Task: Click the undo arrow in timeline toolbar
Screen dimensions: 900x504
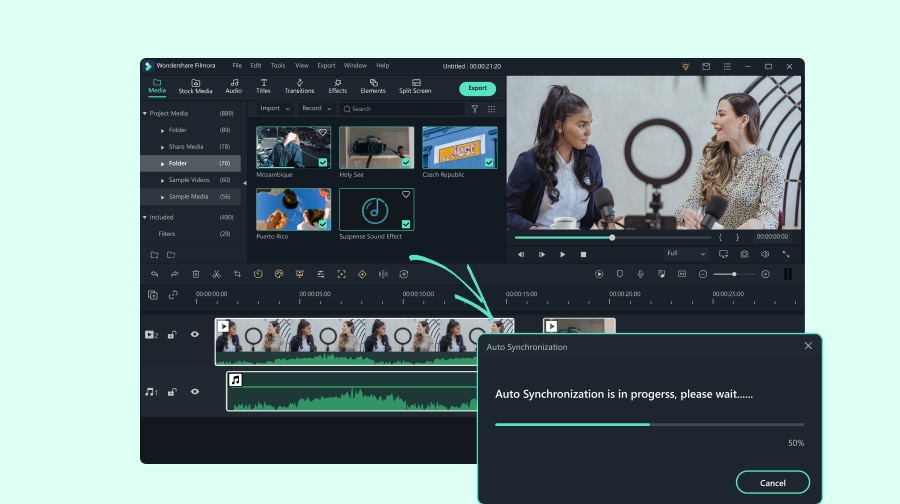Action: 154,274
